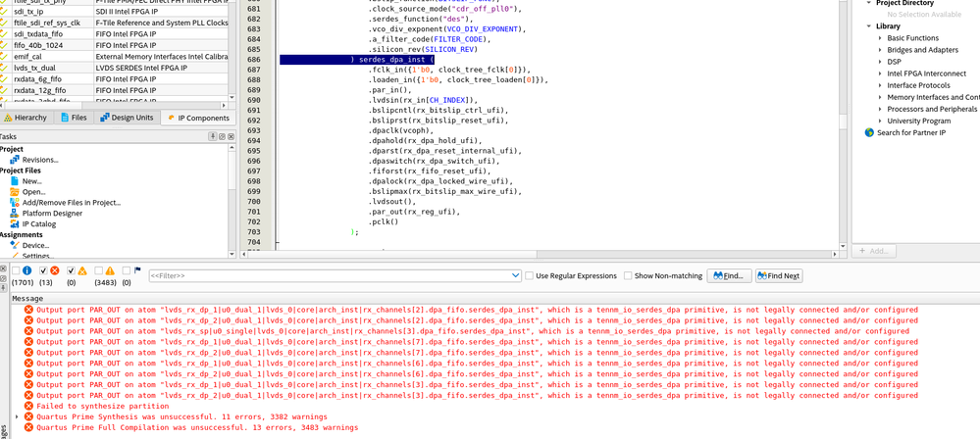Click the IP components list horizontal scrollbar

tap(114, 106)
